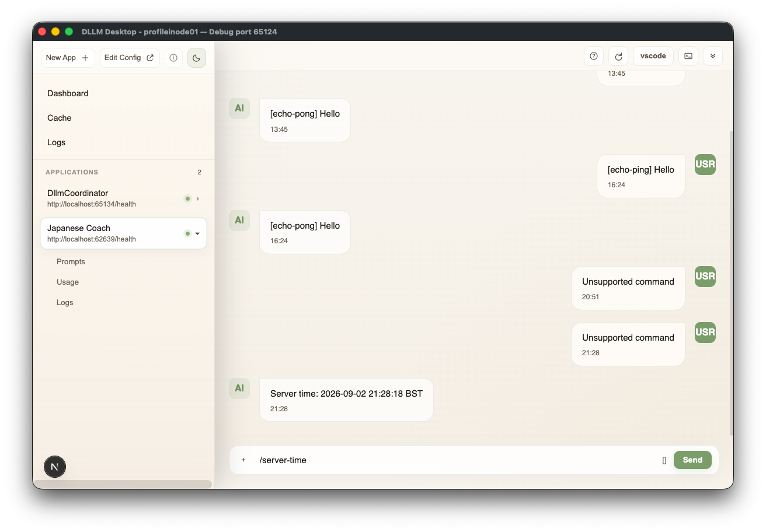Viewport: 766px width, 532px height.
Task: Click the New App plus button
Action: point(68,58)
